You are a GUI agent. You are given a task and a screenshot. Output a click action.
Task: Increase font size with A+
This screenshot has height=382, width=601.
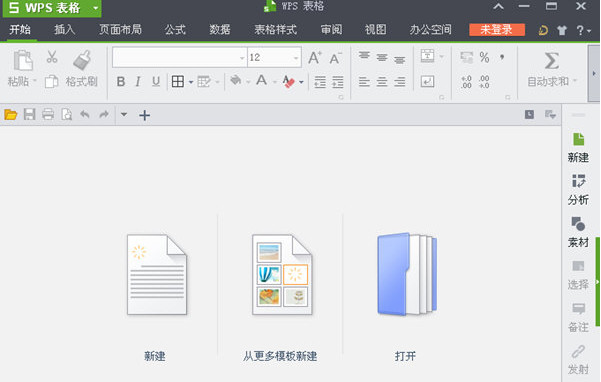315,58
